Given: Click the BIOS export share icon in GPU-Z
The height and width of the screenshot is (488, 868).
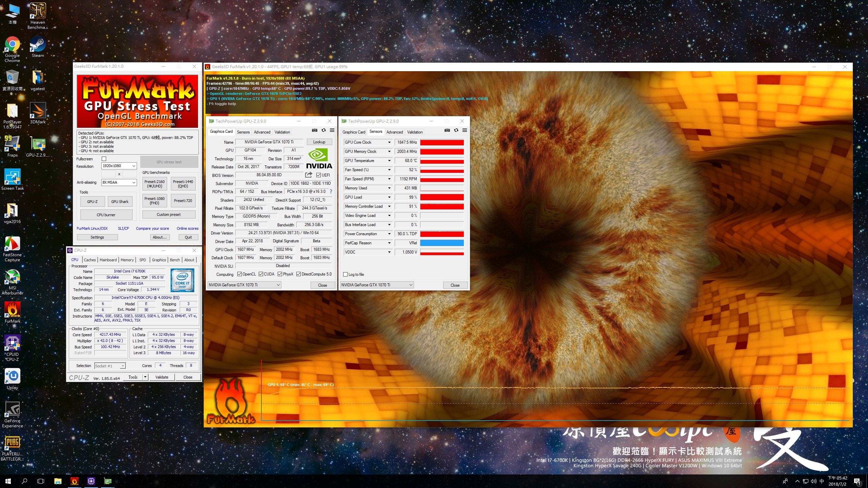Looking at the screenshot, I should click(x=309, y=175).
